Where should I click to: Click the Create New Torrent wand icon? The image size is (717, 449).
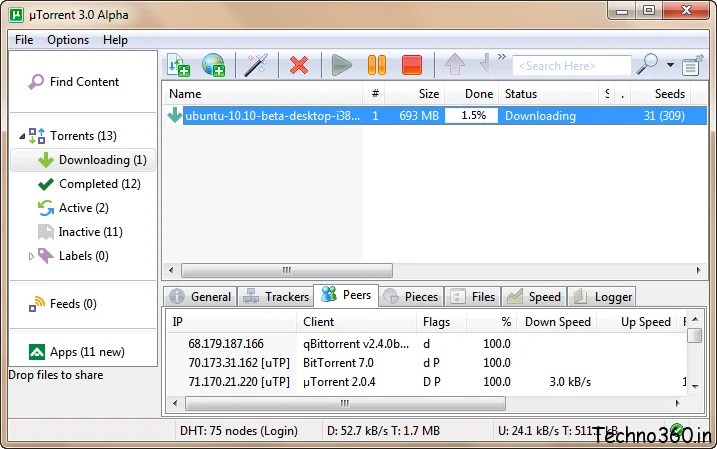click(x=256, y=65)
